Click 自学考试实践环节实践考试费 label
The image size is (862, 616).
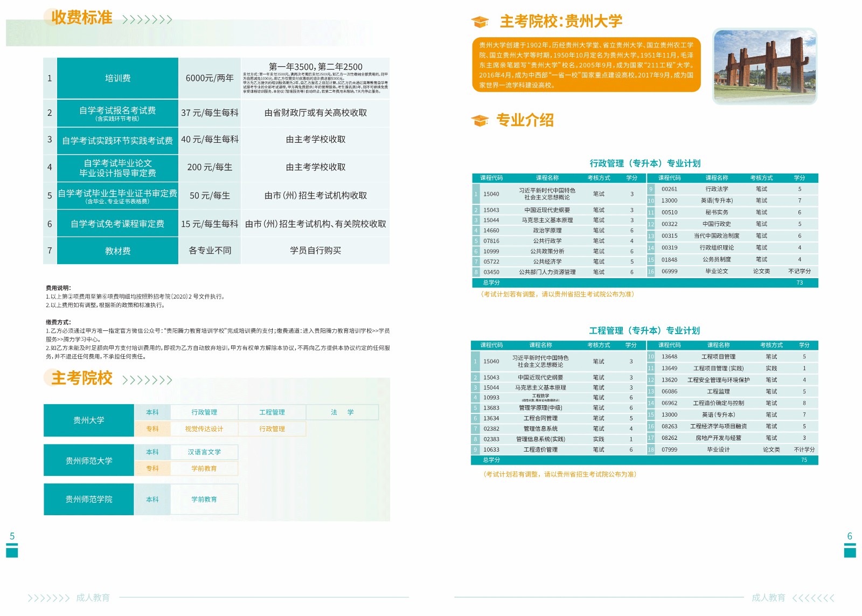tap(117, 141)
